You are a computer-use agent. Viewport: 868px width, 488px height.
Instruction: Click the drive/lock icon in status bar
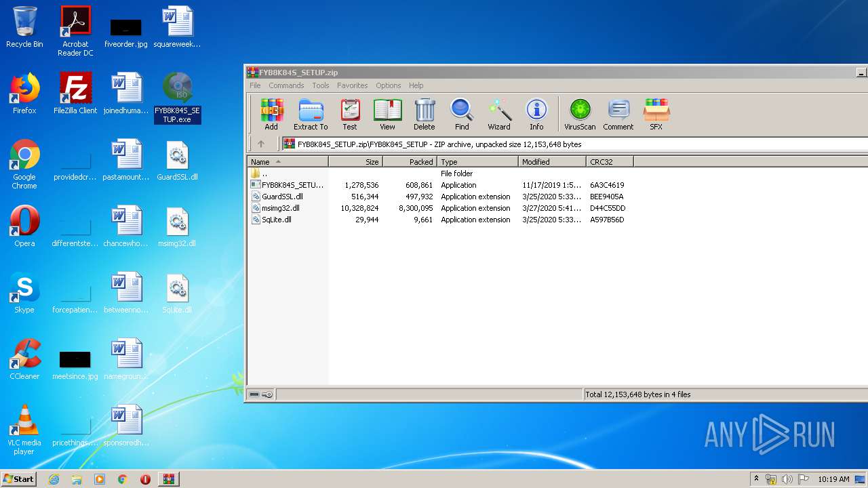pyautogui.click(x=261, y=394)
